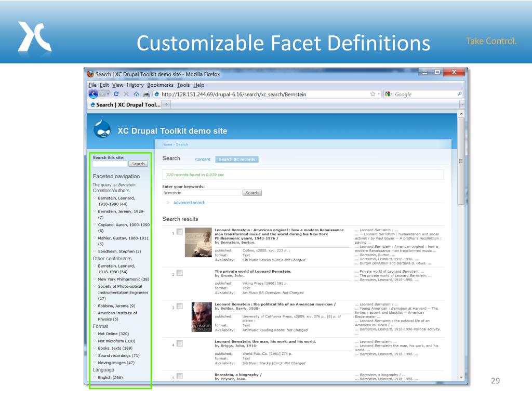Filter by contributor American Institute of Physics
This screenshot has height=399, width=532.
click(x=117, y=316)
